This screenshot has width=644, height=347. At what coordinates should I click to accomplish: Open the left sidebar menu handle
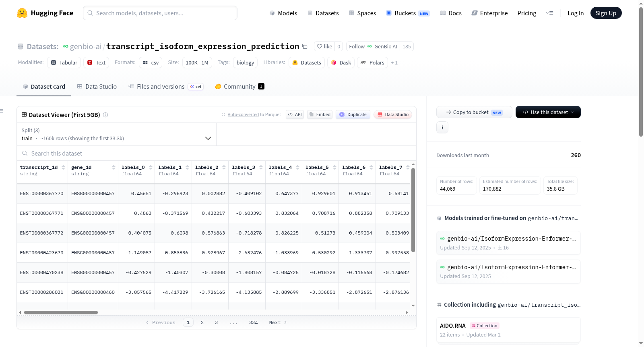point(2,111)
